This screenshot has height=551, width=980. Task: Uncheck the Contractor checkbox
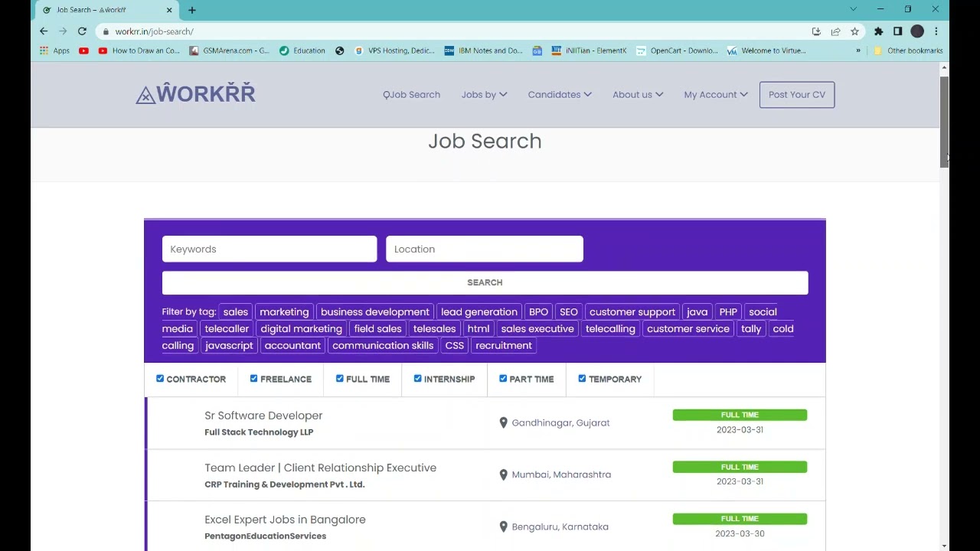(160, 379)
